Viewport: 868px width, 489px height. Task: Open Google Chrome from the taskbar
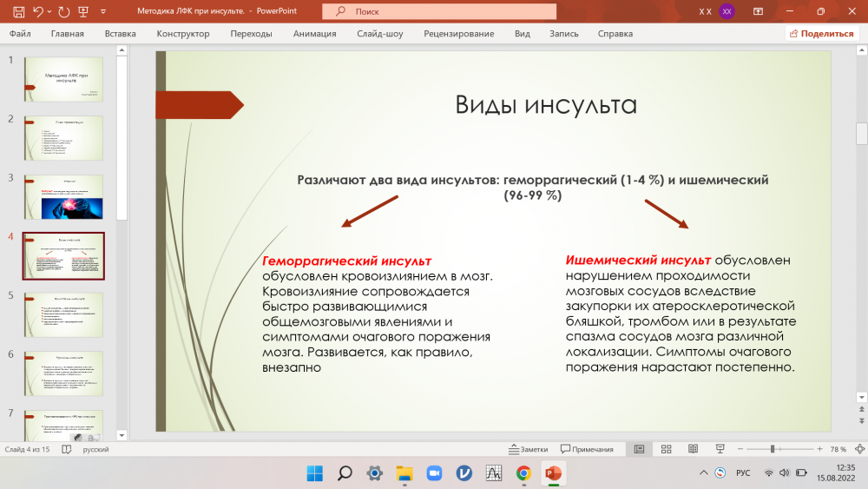523,473
